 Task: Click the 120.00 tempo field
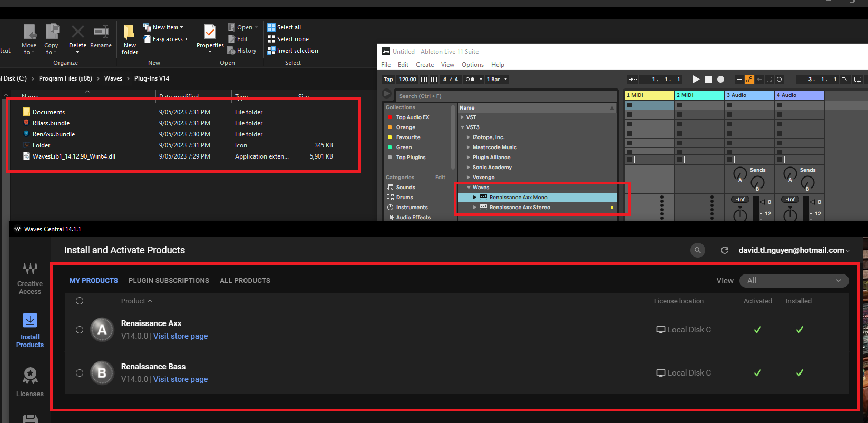click(x=407, y=80)
